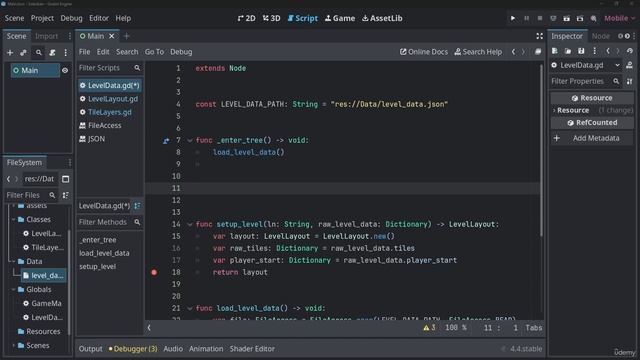
Task: Open Search Help
Action: pos(478,52)
